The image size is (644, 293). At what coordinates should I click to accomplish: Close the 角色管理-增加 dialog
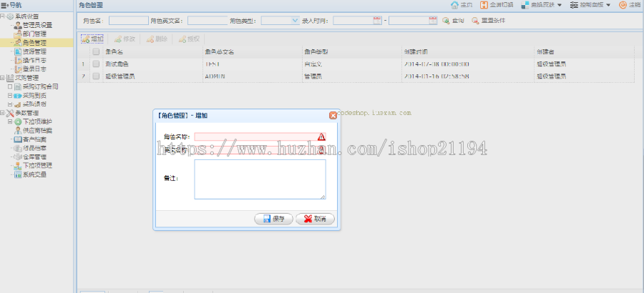tap(333, 116)
